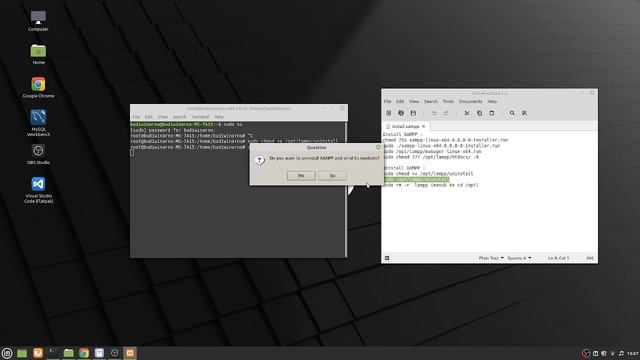This screenshot has width=640, height=360.
Task: Click the file manager folder icon in taskbar
Action: coord(69,353)
